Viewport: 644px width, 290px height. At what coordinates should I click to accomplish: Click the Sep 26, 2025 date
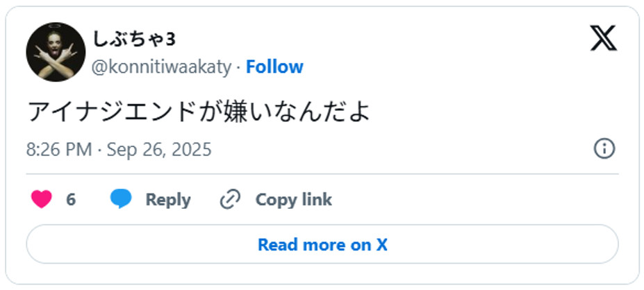(x=158, y=150)
